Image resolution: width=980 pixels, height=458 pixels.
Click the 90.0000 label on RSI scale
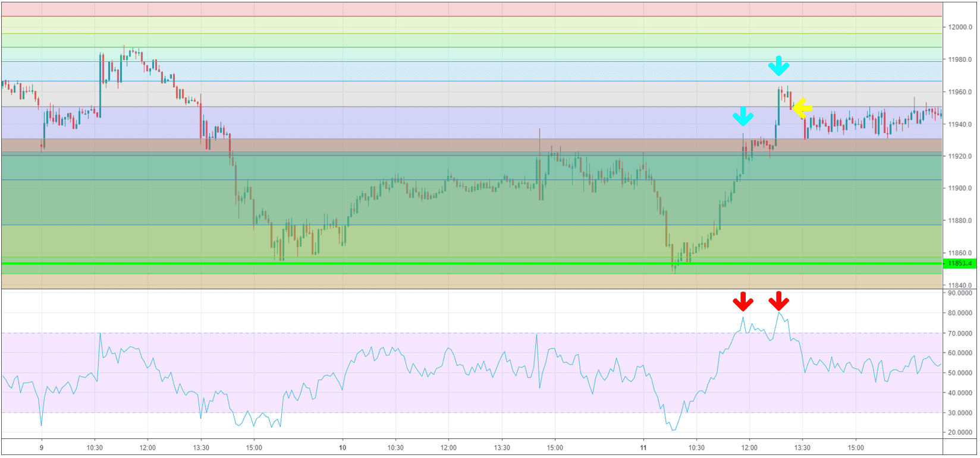[960, 293]
